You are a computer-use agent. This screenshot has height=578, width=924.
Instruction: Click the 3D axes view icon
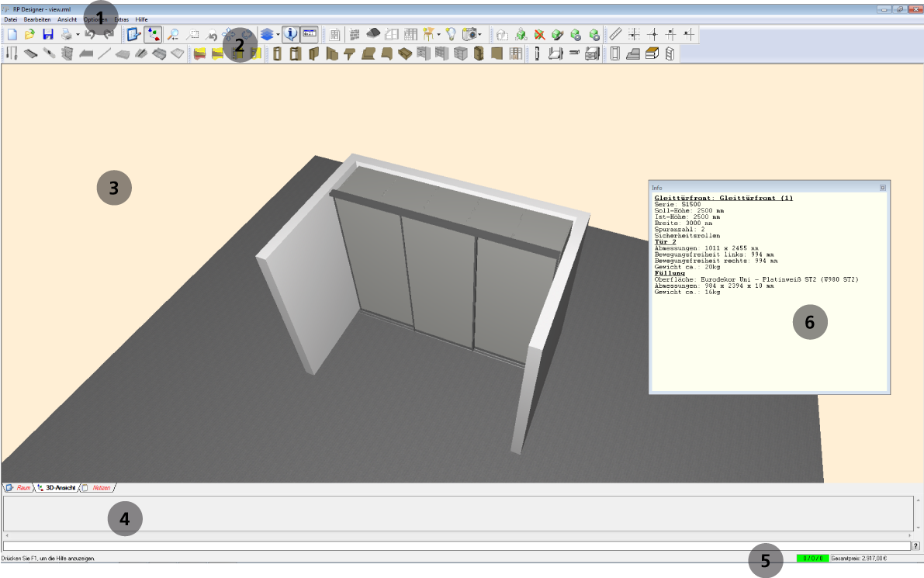pos(154,34)
